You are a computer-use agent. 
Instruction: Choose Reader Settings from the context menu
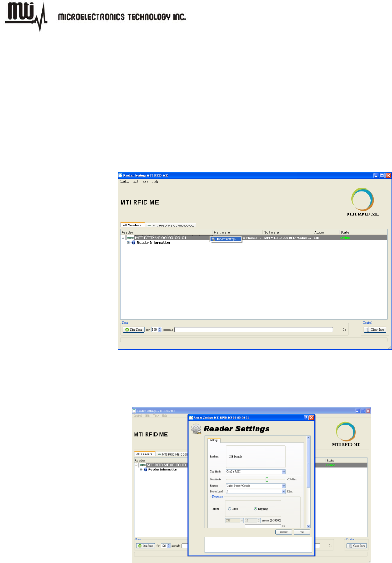[226, 239]
